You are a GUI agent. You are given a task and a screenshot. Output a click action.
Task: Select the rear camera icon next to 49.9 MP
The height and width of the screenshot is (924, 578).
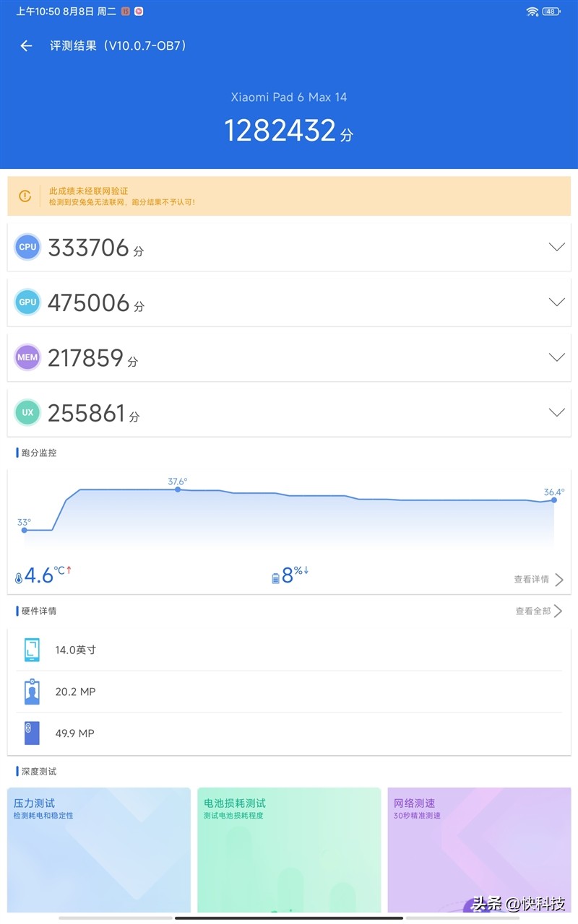[x=32, y=733]
